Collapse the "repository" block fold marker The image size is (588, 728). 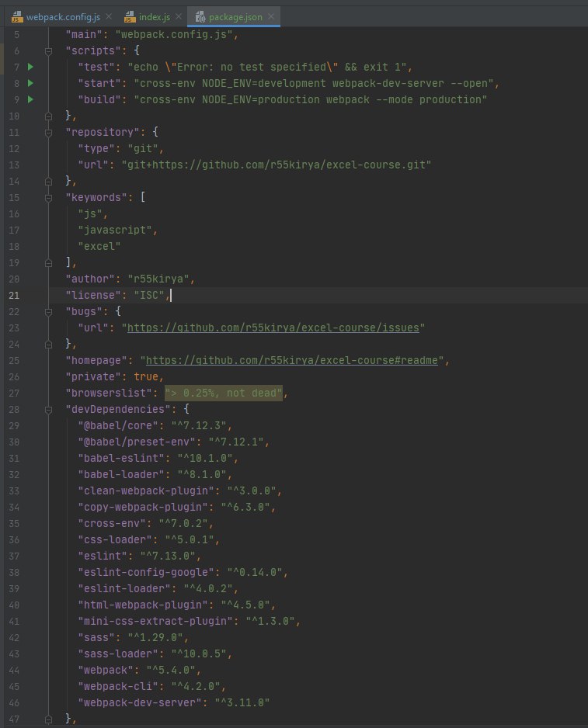(x=48, y=133)
